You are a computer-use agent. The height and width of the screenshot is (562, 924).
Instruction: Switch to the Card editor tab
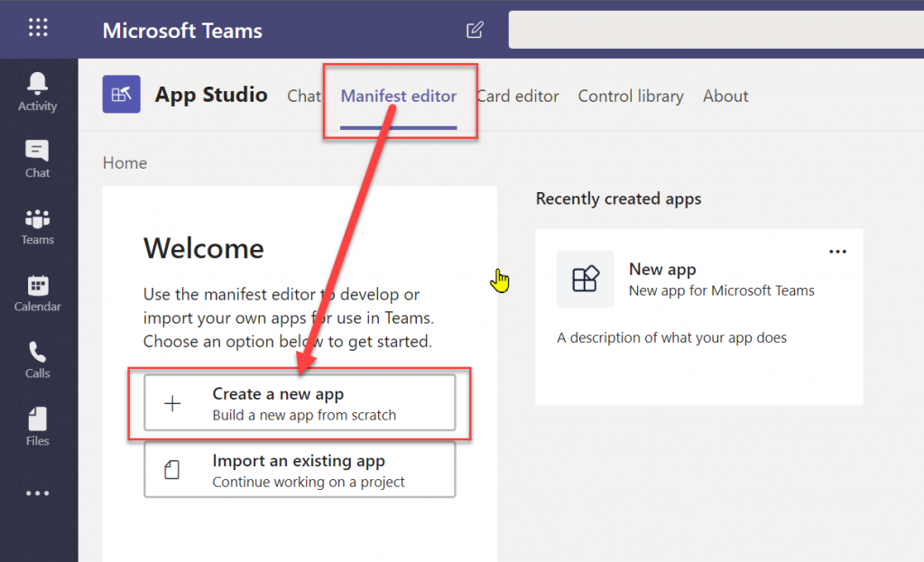point(517,96)
